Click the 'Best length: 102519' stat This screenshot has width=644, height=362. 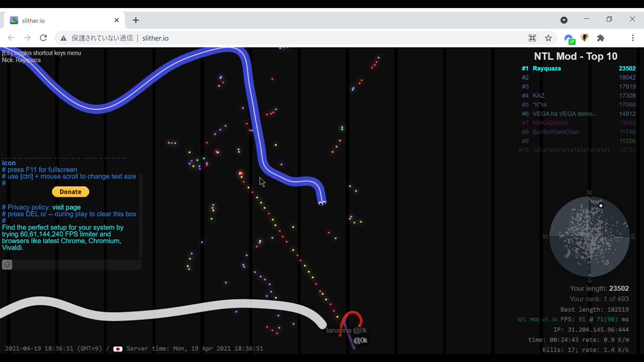tap(595, 309)
